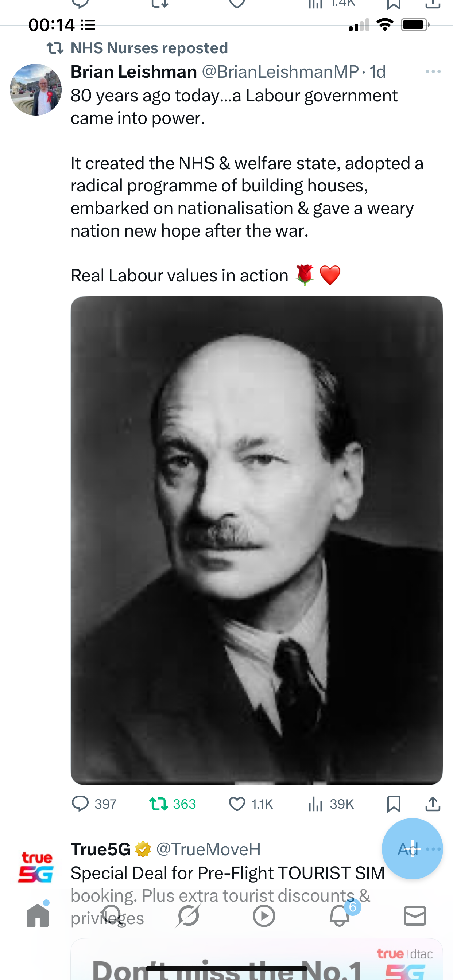The image size is (453, 980).
Task: Open @BrianLeishmanMP handle link
Action: [280, 71]
